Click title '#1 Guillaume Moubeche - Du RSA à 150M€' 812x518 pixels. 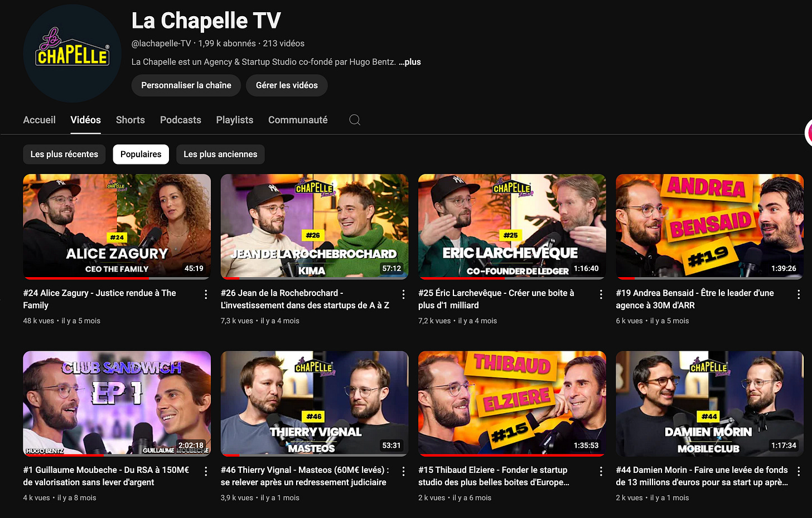[x=106, y=476]
